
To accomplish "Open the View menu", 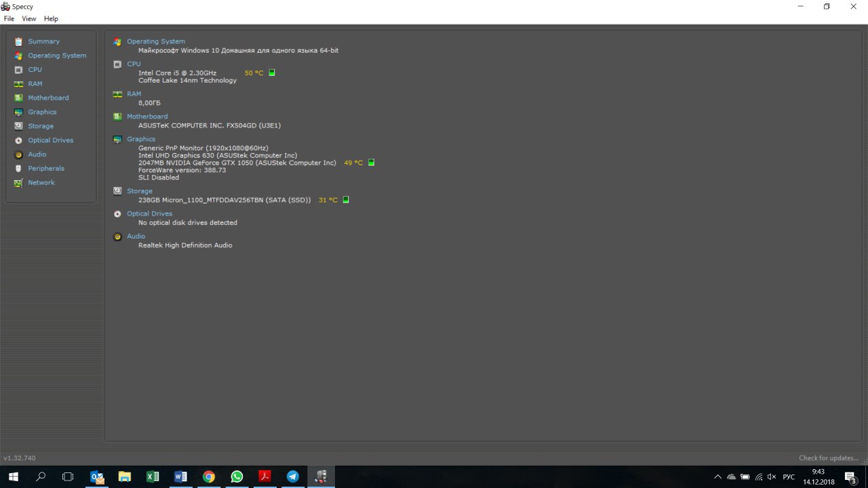I will (28, 19).
